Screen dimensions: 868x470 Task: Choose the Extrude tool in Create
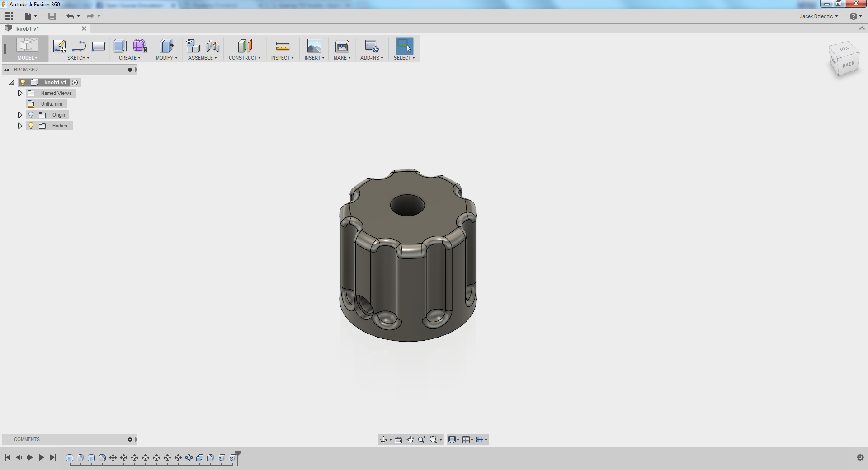pyautogui.click(x=120, y=46)
